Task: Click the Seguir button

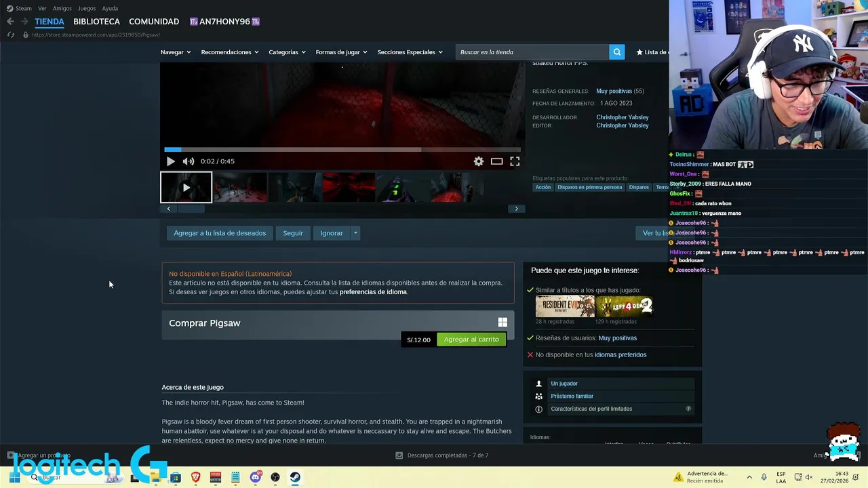Action: tap(293, 233)
